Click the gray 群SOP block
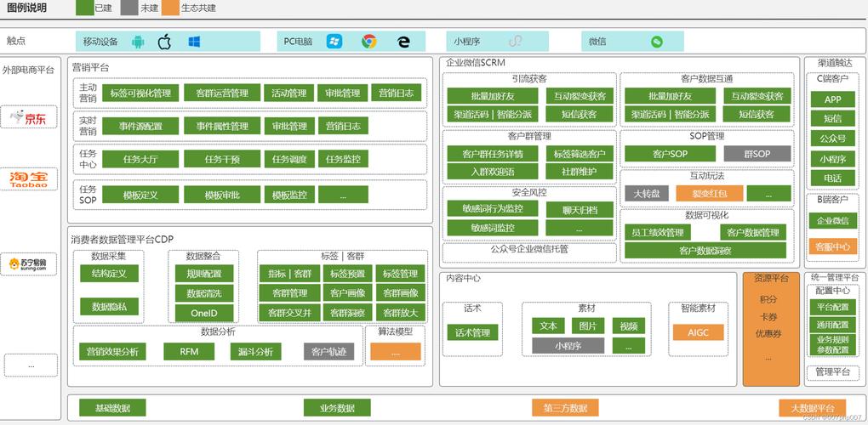This screenshot has width=868, height=425. (757, 154)
